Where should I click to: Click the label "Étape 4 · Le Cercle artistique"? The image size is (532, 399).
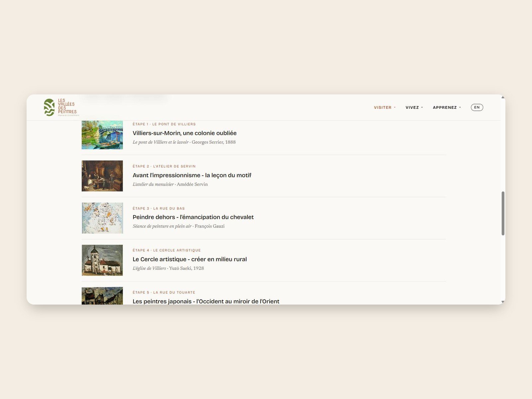click(167, 250)
